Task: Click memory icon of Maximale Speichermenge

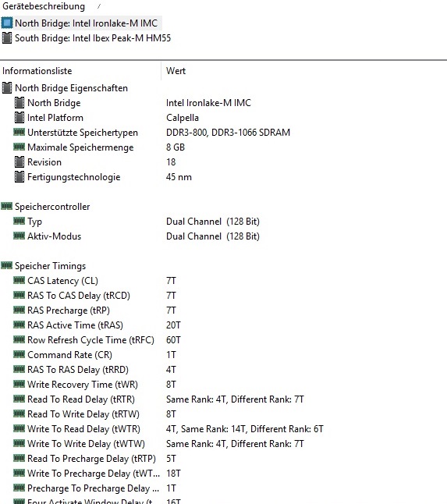Action: pos(19,147)
